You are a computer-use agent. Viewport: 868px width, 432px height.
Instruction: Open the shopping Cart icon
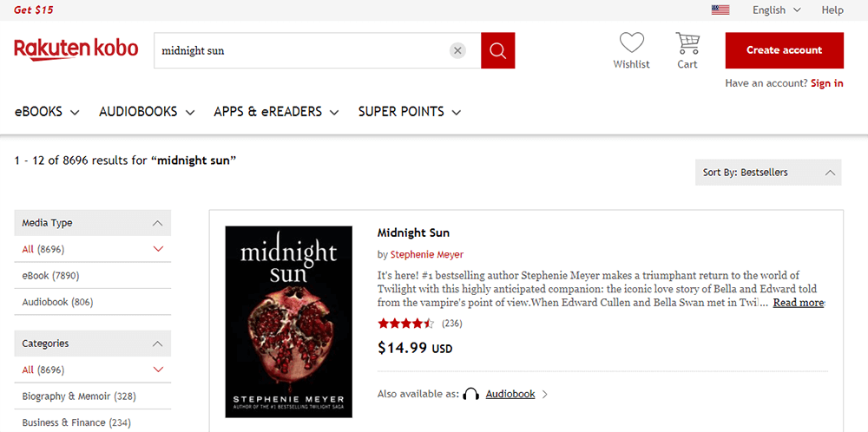[687, 43]
